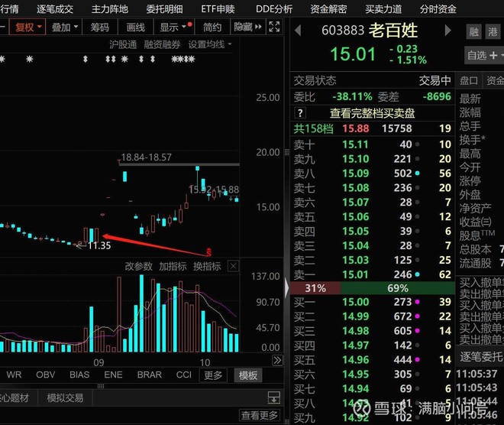Open the 逐笔成交 tab
The width and height of the screenshot is (504, 425).
(55, 9)
